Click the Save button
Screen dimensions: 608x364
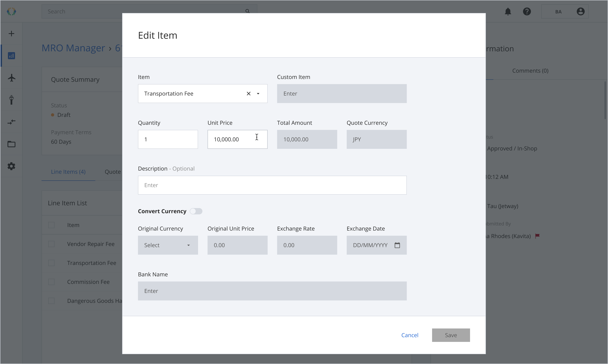(451, 335)
